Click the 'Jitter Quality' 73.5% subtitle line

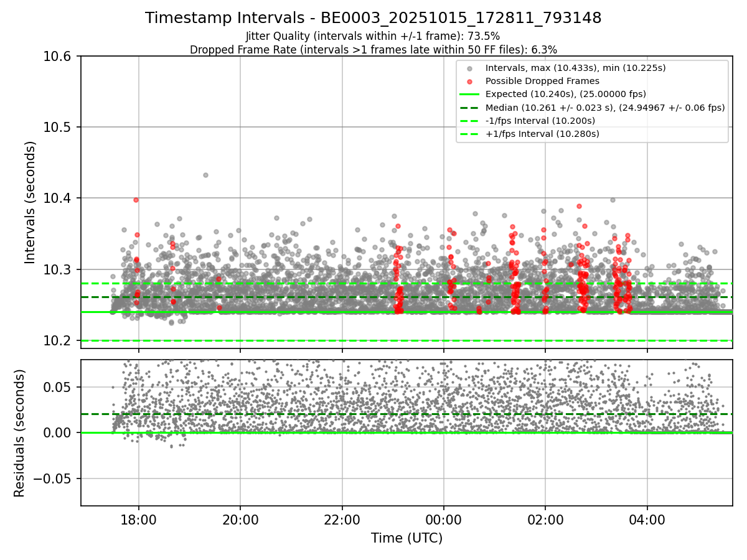pos(373,37)
